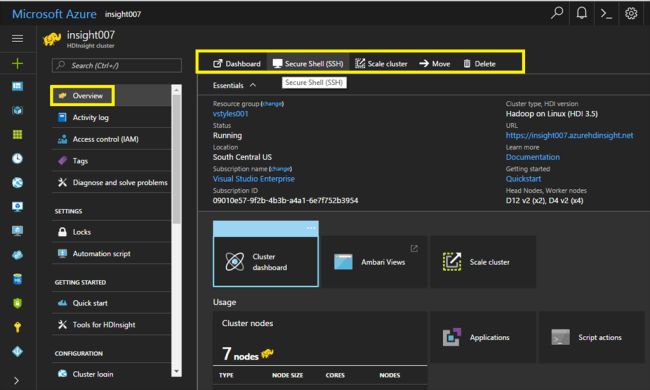Open Activity log

pyautogui.click(x=111, y=118)
